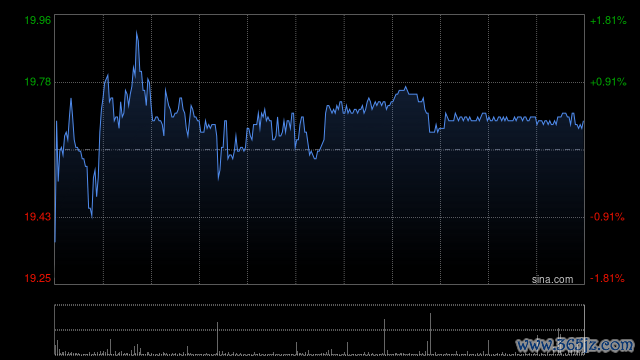This screenshot has width=640, height=360.
Task: Click the 19.25 price label
Action: [x=38, y=278]
